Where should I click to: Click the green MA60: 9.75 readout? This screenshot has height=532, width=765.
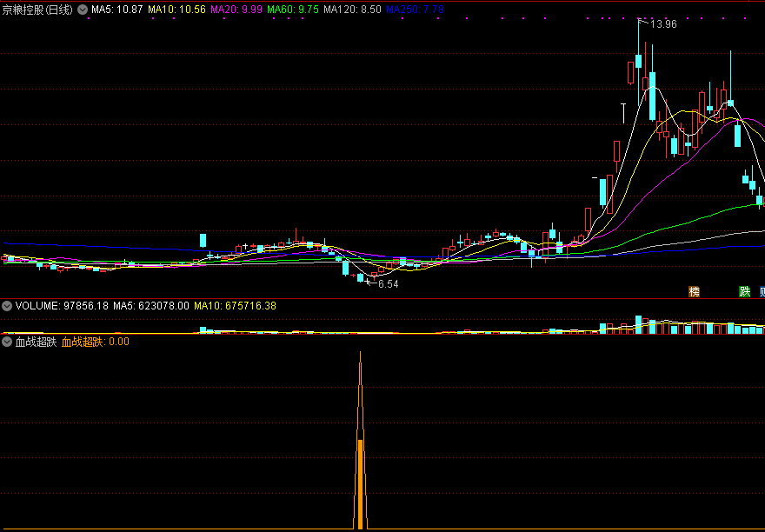pos(294,10)
